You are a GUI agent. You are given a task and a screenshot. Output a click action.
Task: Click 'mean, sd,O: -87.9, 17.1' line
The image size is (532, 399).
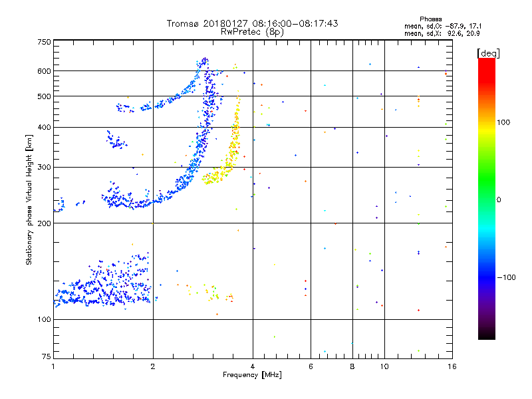[x=443, y=26]
